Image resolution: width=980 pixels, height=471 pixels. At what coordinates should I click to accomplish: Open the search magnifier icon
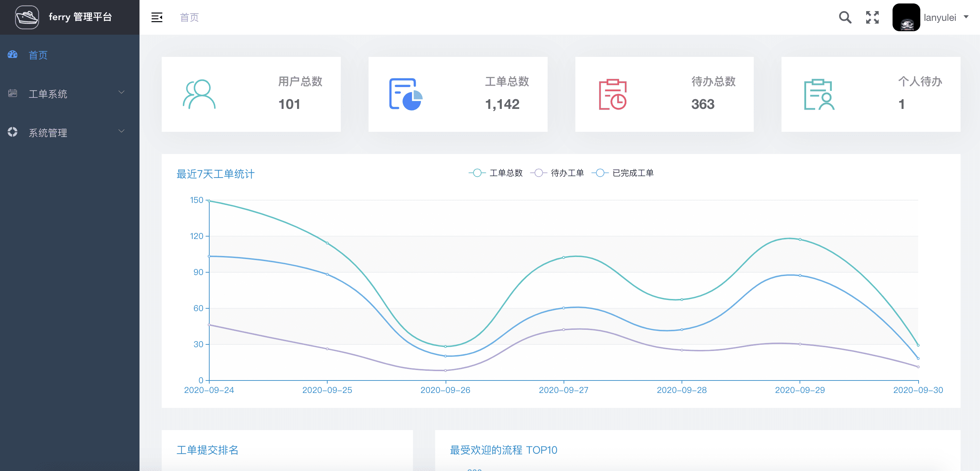tap(845, 17)
